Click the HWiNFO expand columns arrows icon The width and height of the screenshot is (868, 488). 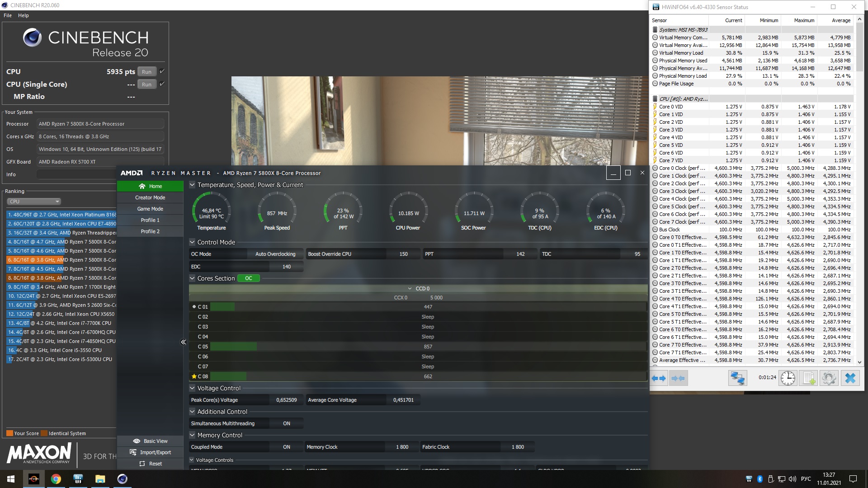(x=659, y=378)
